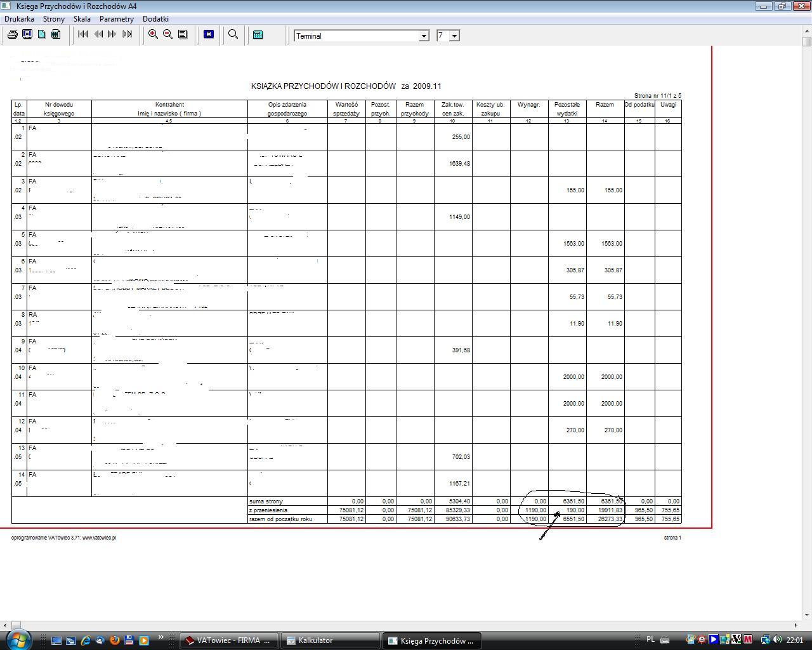
Task: Go to the previous page
Action: [x=98, y=34]
